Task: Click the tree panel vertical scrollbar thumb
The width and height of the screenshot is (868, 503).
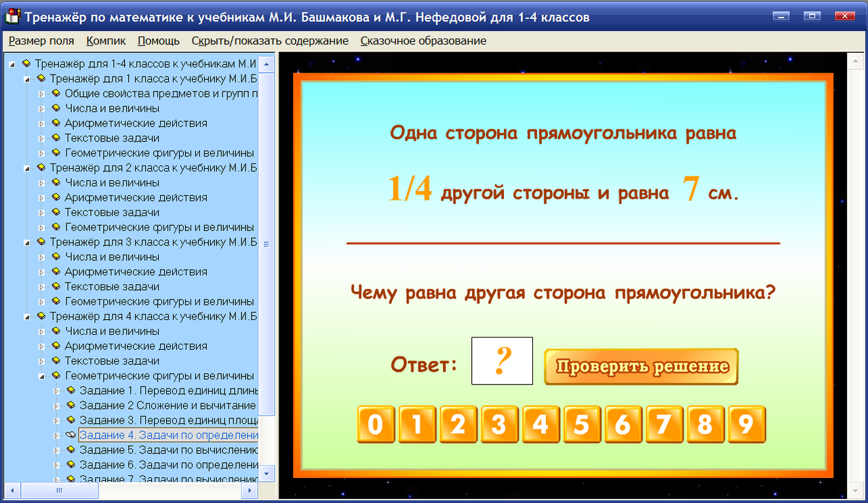Action: pyautogui.click(x=267, y=244)
